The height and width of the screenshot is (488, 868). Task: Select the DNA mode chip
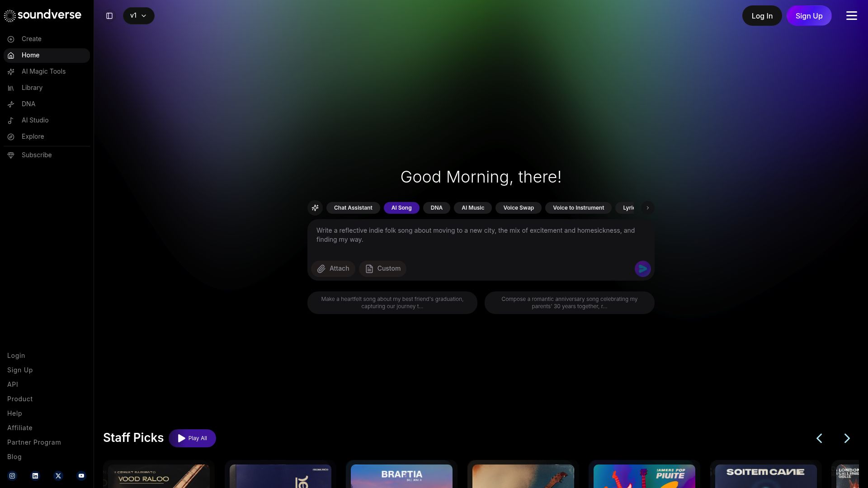pos(436,208)
